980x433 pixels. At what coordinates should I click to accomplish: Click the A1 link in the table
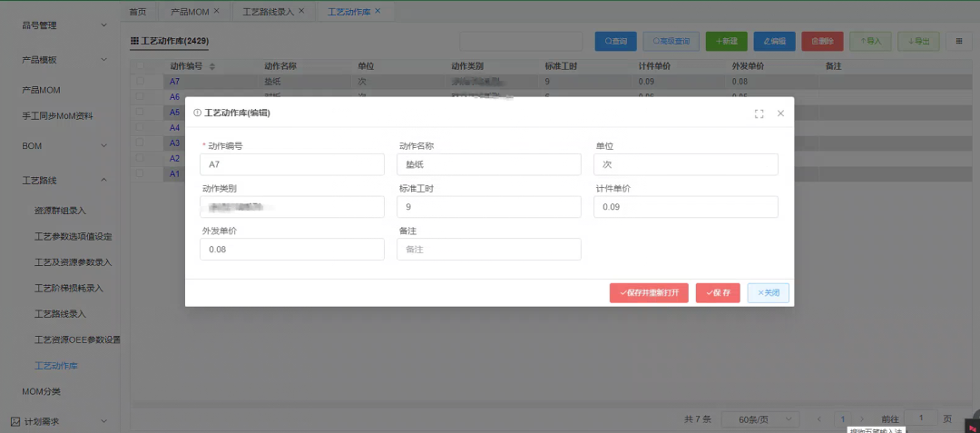[x=175, y=173]
